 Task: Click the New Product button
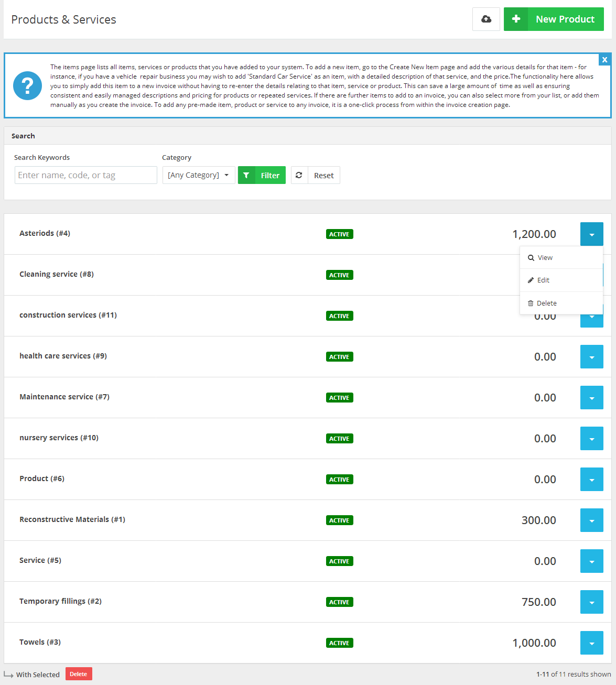(554, 19)
